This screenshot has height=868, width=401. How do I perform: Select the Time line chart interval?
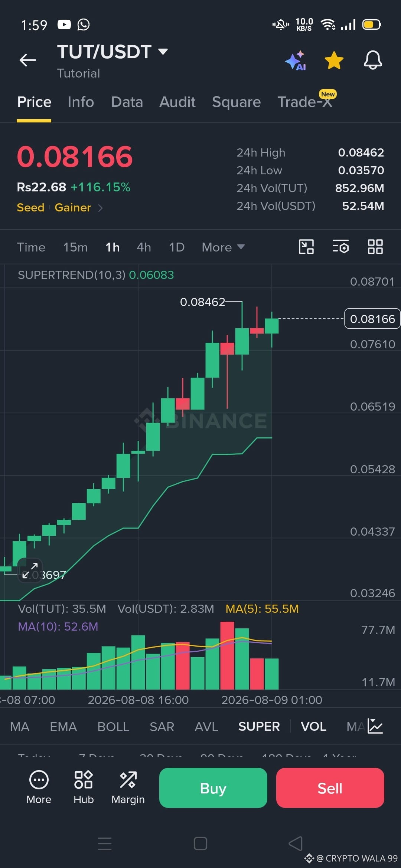click(31, 247)
